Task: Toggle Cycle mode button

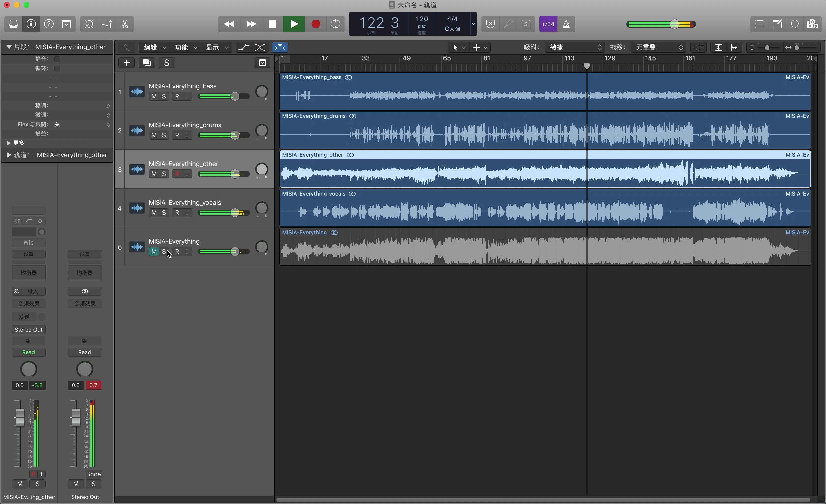Action: point(335,24)
